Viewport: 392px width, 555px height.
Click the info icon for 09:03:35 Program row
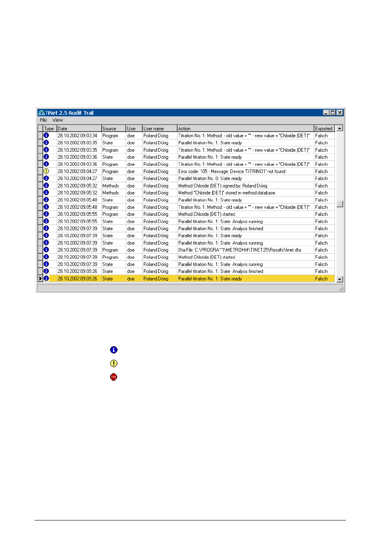click(46, 150)
